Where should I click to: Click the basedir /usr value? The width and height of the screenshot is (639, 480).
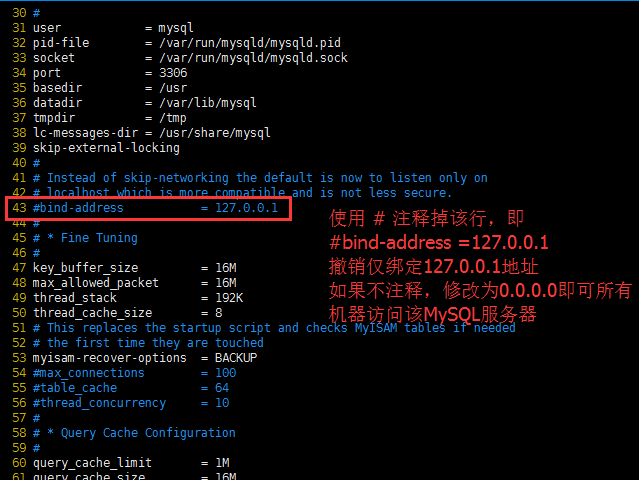(173, 88)
